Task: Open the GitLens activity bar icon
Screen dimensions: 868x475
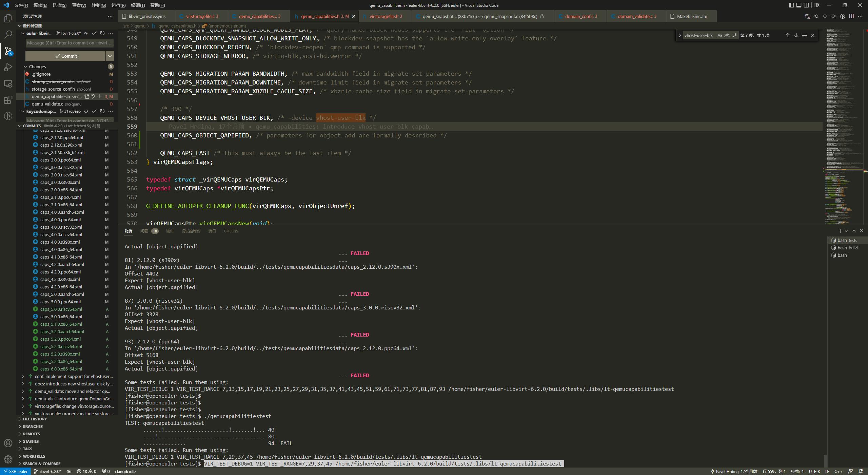Action: (x=8, y=116)
